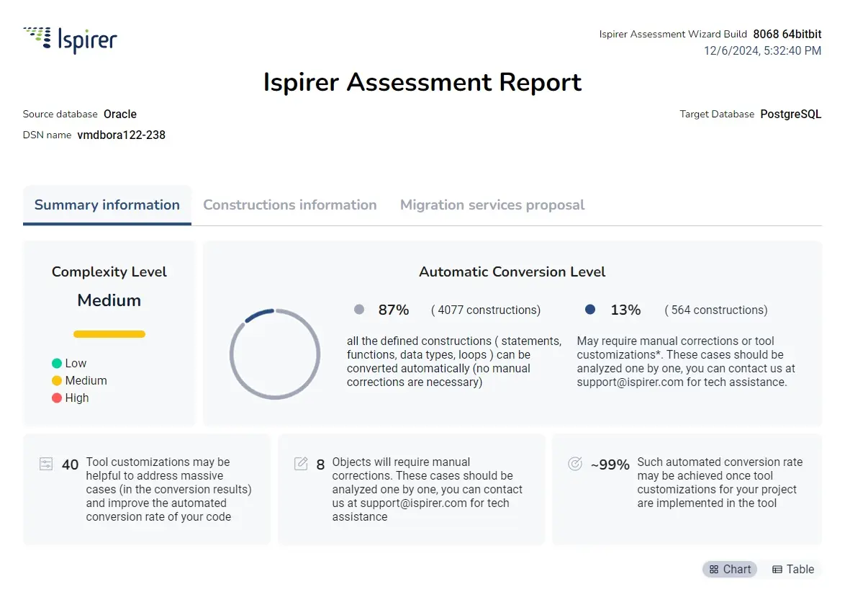Click the High legend label

pyautogui.click(x=77, y=398)
